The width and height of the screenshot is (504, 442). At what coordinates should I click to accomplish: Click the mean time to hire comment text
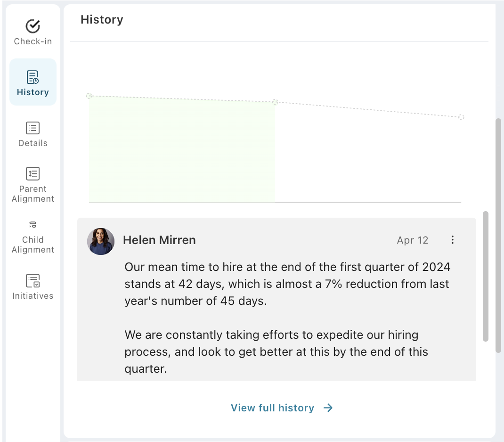(287, 284)
